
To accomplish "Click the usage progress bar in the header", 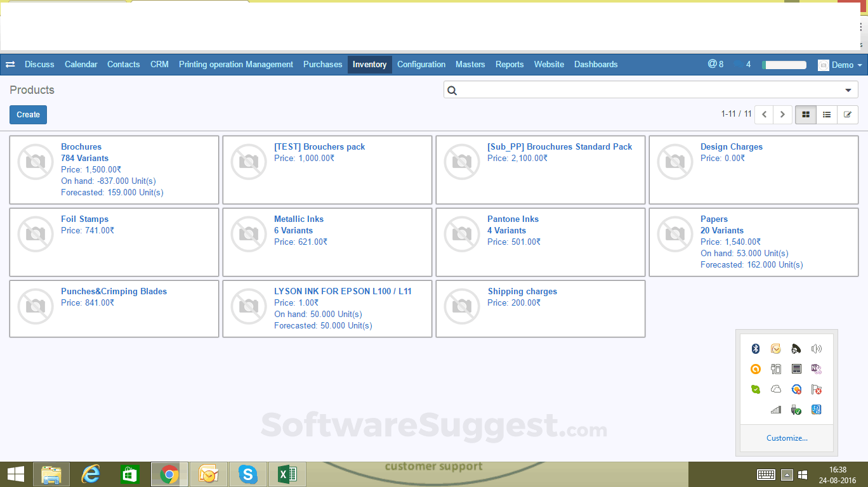I will coord(784,64).
